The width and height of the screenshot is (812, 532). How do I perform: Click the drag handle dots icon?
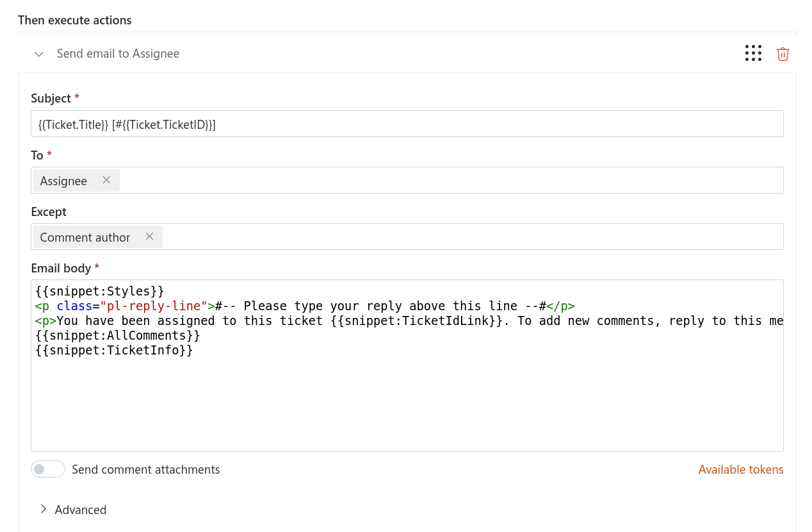[753, 53]
